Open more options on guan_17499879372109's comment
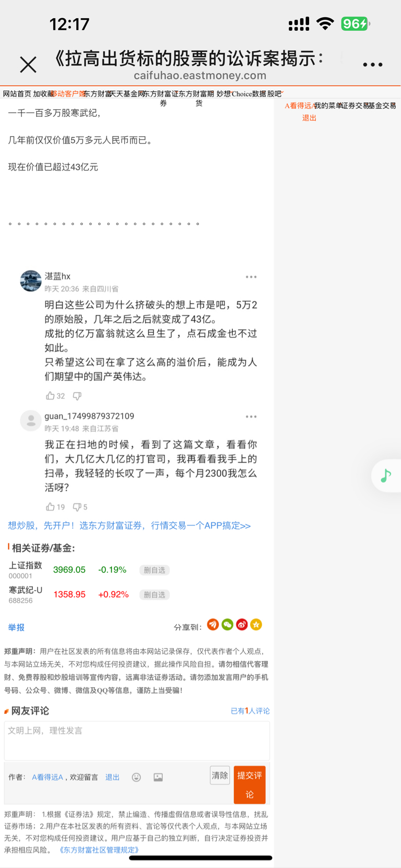Screen dimensions: 401x868 tap(251, 417)
